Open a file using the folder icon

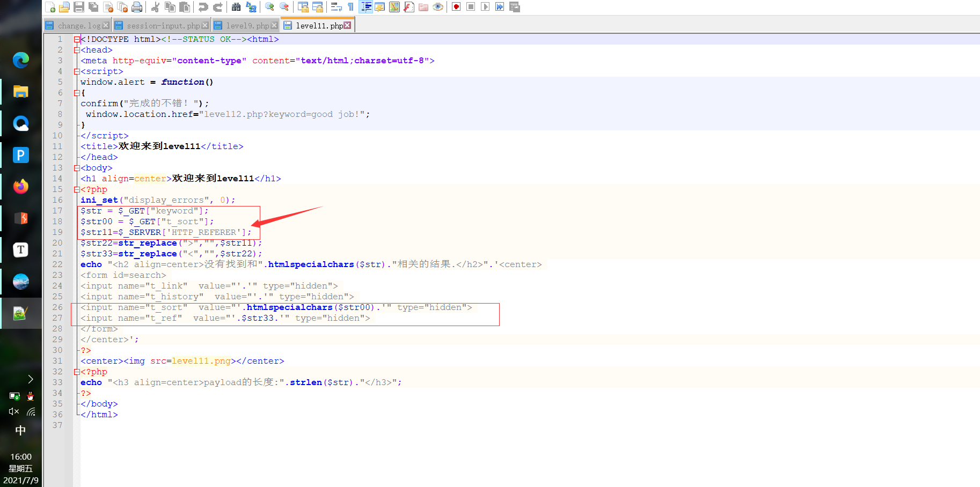click(64, 7)
